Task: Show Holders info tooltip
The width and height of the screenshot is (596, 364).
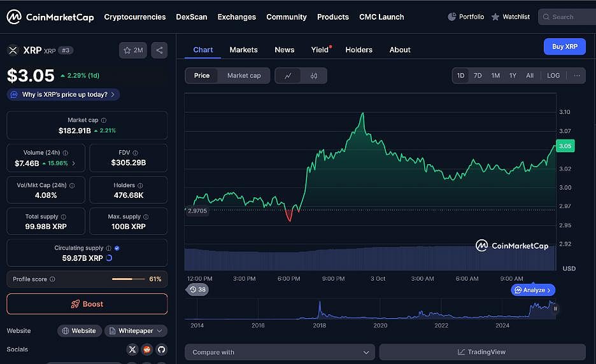Action: tap(140, 185)
